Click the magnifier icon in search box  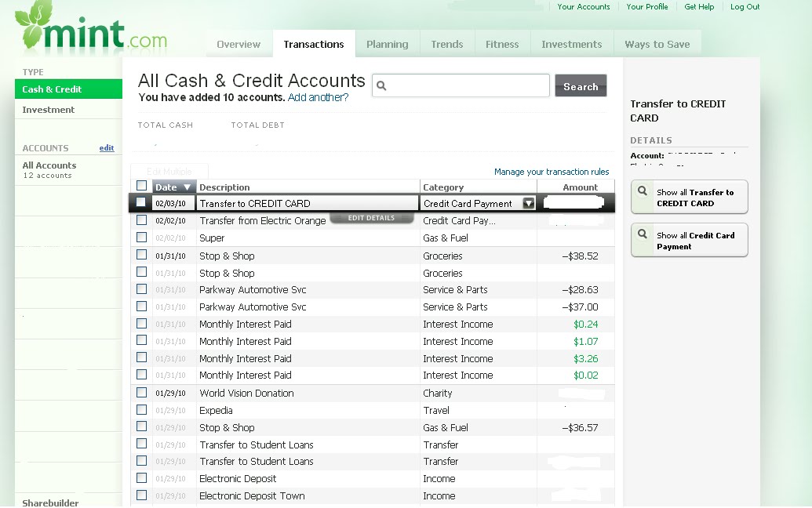(x=381, y=85)
